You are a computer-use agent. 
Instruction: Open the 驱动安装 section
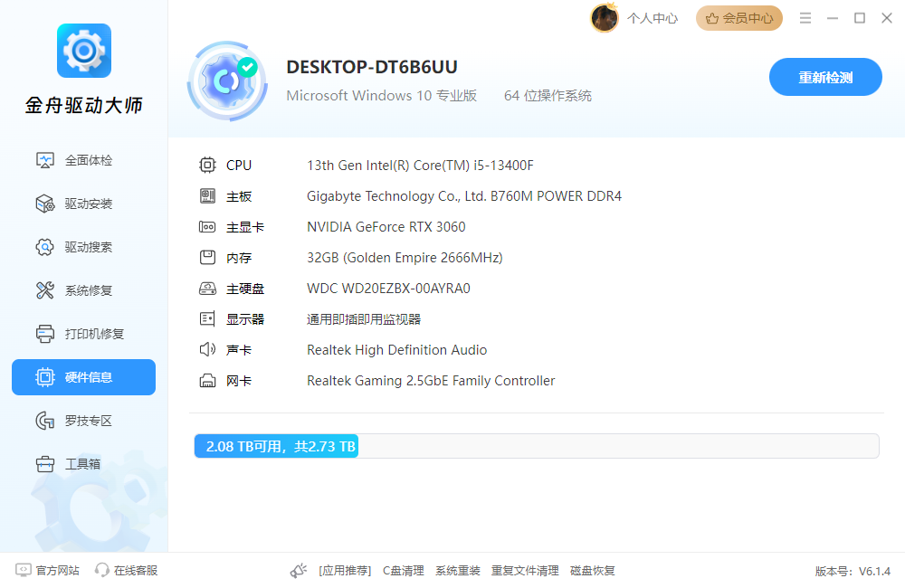(83, 204)
